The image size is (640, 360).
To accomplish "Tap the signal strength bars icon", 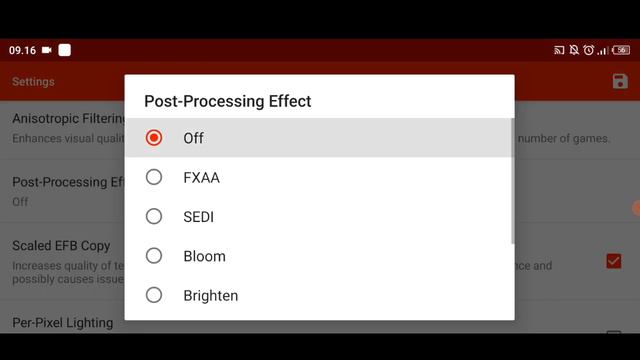I will (x=603, y=51).
